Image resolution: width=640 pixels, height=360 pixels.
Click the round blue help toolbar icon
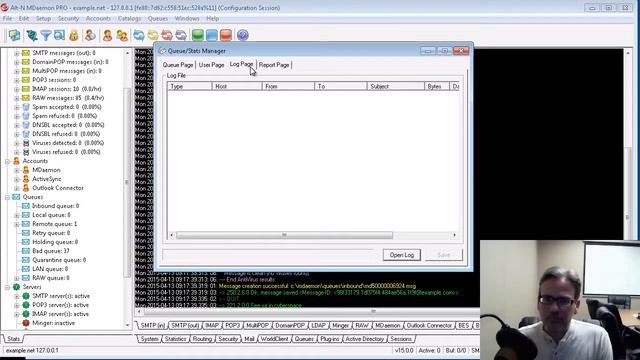(x=242, y=36)
